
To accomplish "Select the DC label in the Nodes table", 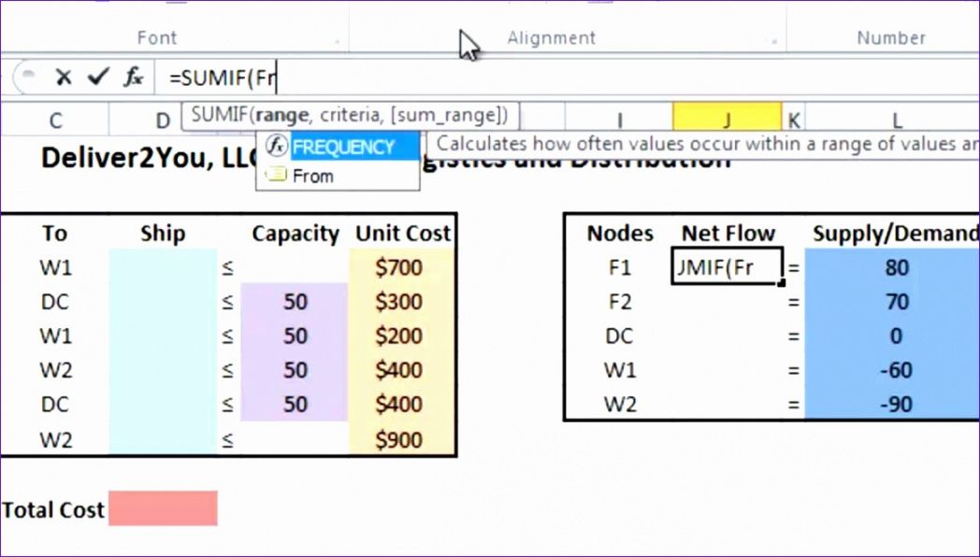I will tap(619, 336).
